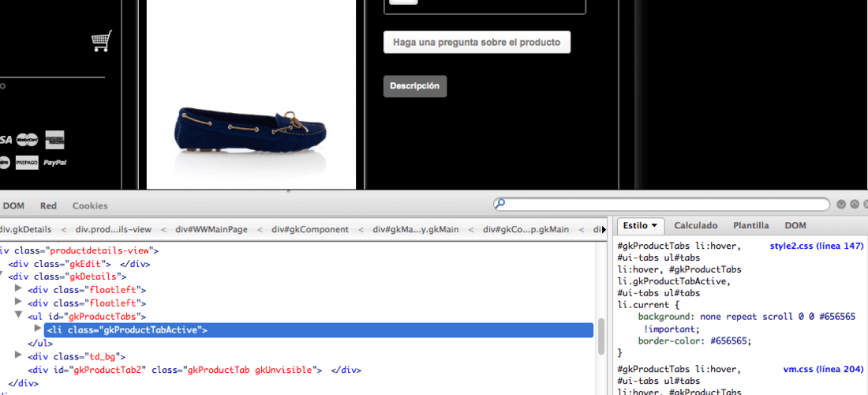Open style2.css (línea 147) source link

817,246
